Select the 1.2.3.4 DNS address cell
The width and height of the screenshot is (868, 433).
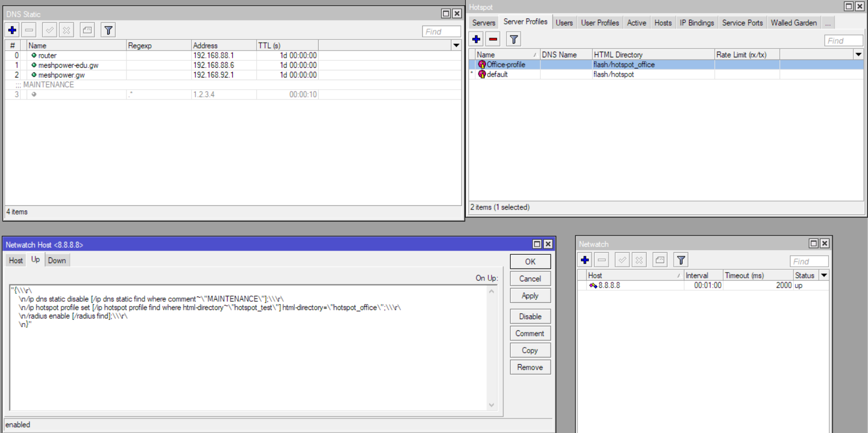[x=223, y=94]
